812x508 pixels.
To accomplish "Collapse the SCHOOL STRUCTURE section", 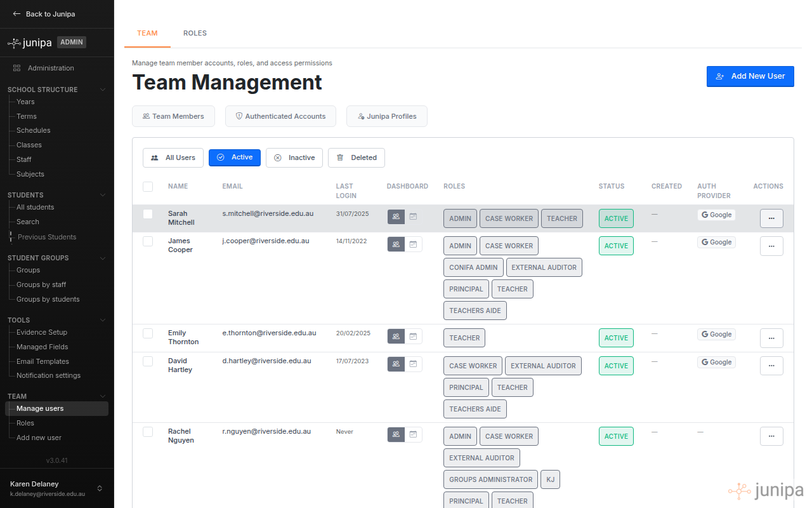I will point(103,90).
